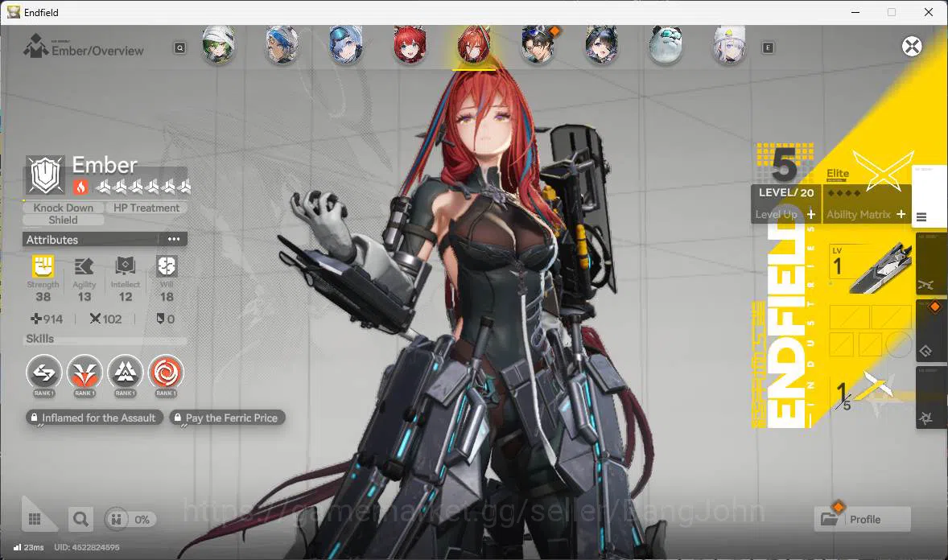948x560 pixels.
Task: Click the HP Treatment tag
Action: [x=146, y=208]
